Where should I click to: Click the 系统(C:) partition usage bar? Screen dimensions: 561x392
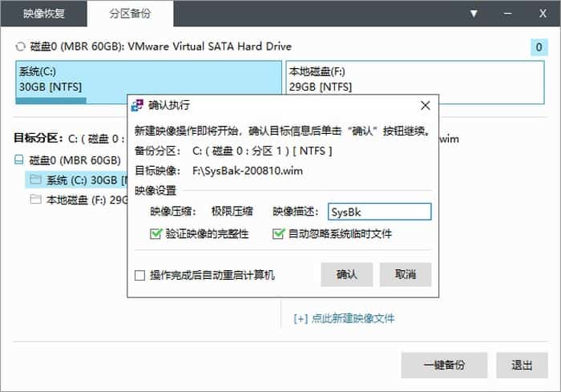tap(50, 101)
